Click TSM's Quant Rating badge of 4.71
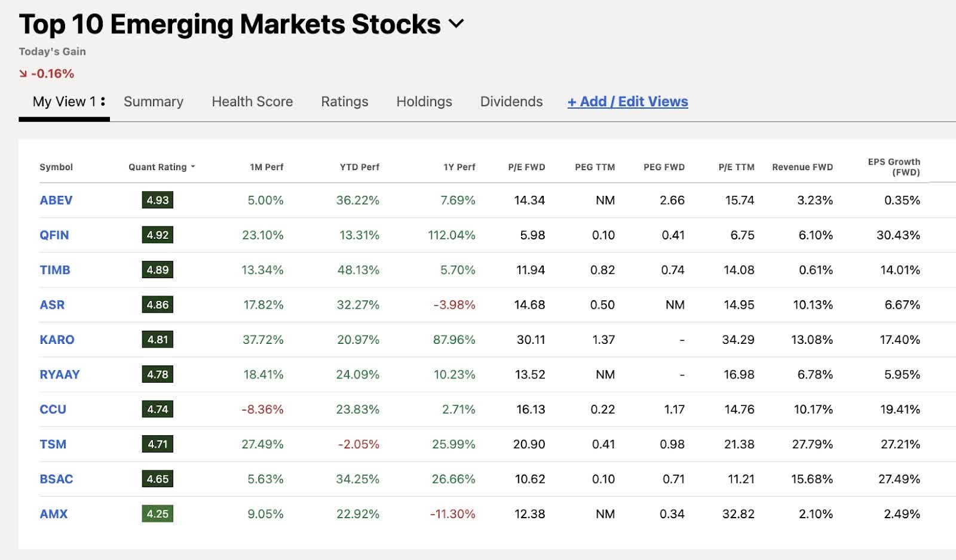 (157, 444)
